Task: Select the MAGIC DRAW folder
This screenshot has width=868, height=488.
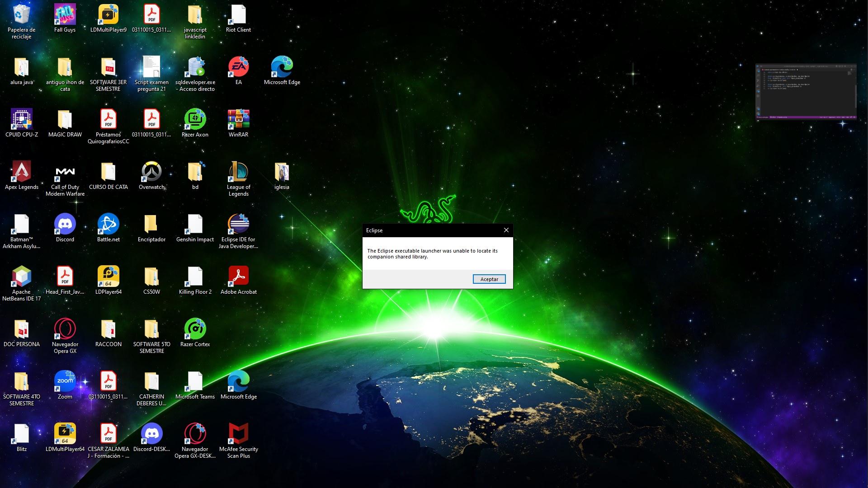Action: click(x=65, y=123)
